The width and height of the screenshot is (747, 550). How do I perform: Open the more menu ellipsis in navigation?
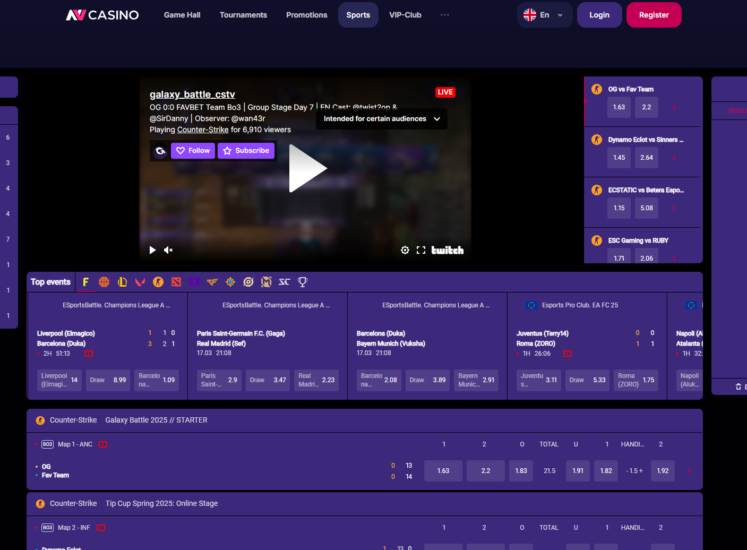[x=445, y=15]
